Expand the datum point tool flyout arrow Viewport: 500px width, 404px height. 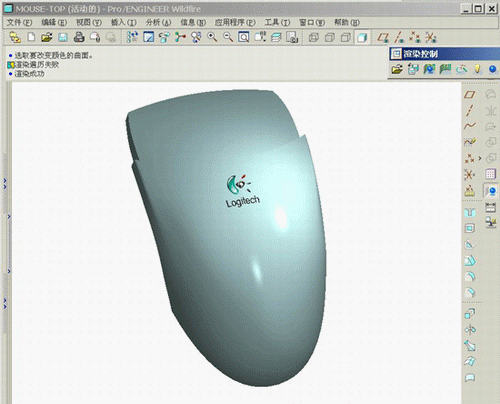480,158
